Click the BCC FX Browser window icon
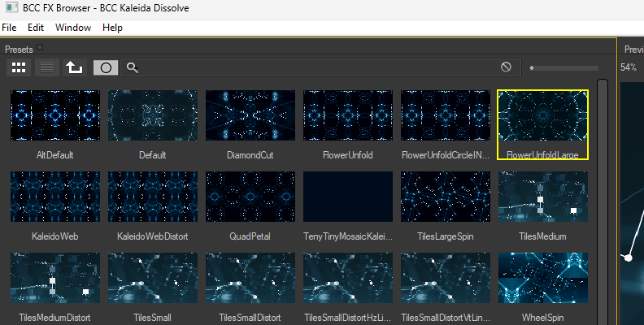Viewport: 644px width, 325px height. pos(12,7)
